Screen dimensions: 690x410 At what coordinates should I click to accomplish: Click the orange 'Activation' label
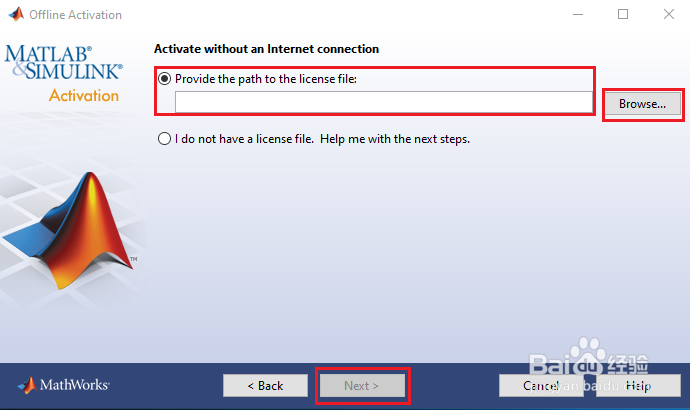click(x=84, y=96)
